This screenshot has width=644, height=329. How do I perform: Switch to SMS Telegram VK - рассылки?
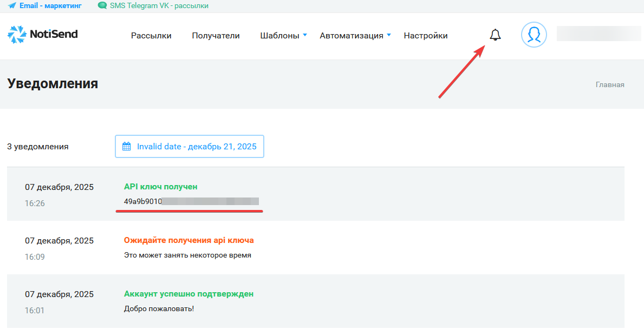tap(159, 6)
